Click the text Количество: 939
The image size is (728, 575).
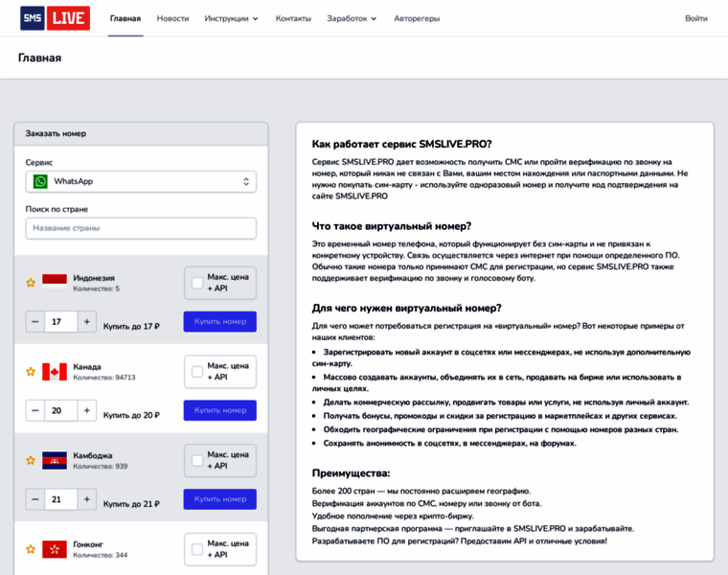click(100, 467)
